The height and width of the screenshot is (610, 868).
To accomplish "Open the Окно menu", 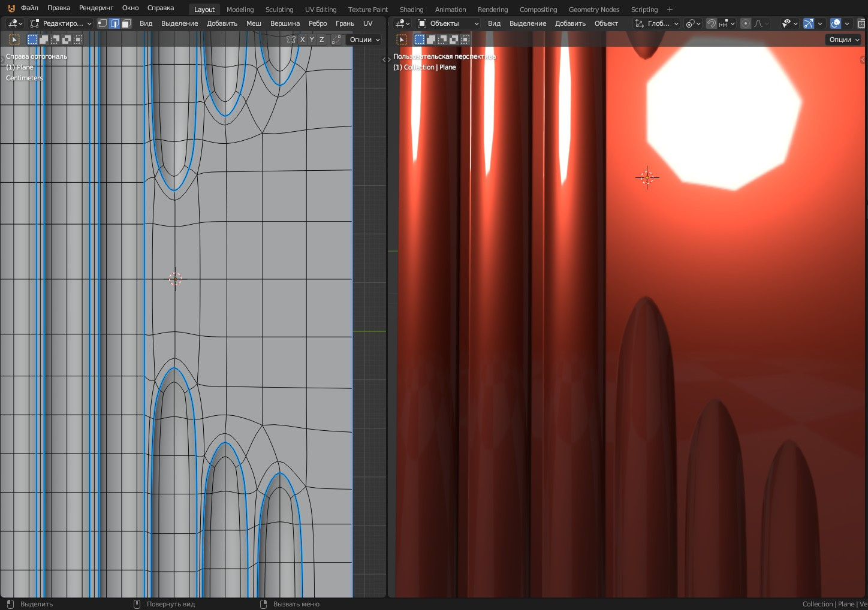I will (x=130, y=8).
